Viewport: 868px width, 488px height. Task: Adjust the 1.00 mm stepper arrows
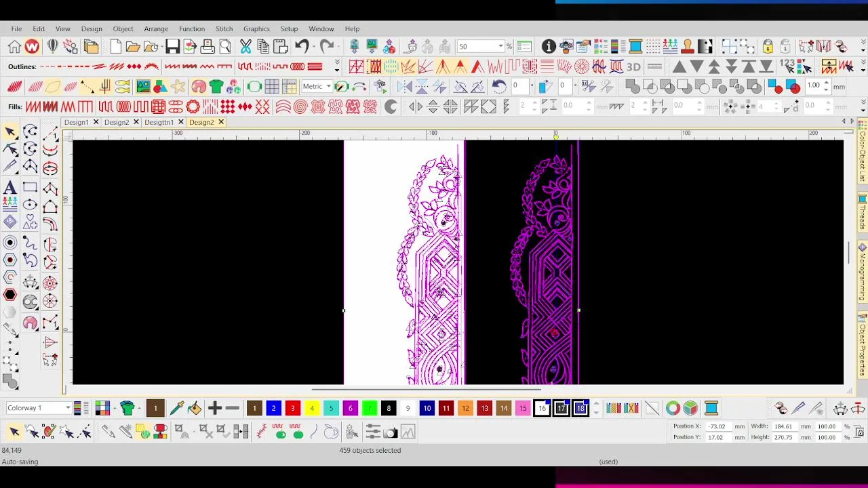click(826, 86)
